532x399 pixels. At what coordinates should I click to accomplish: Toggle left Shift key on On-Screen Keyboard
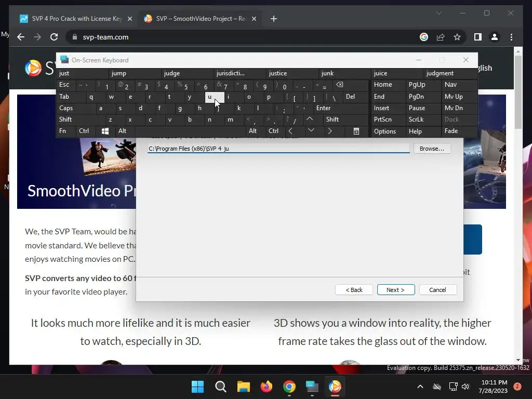point(81,119)
